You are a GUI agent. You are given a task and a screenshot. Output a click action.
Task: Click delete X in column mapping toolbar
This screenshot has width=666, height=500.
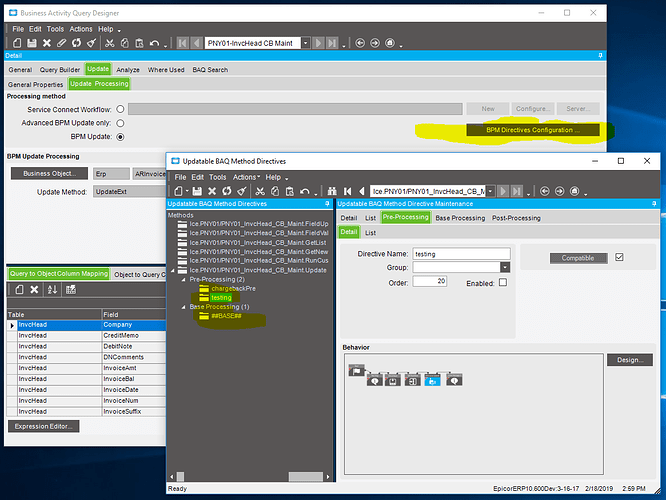pos(34,290)
